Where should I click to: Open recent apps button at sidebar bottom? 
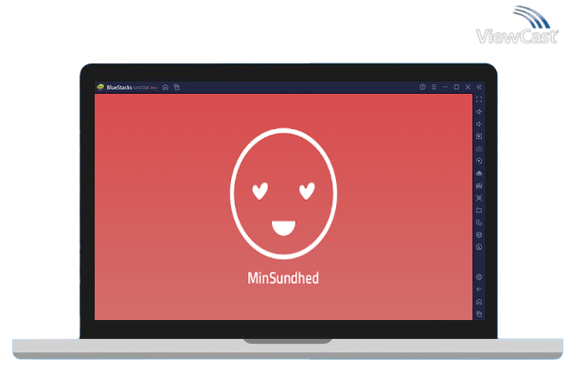coord(479,313)
